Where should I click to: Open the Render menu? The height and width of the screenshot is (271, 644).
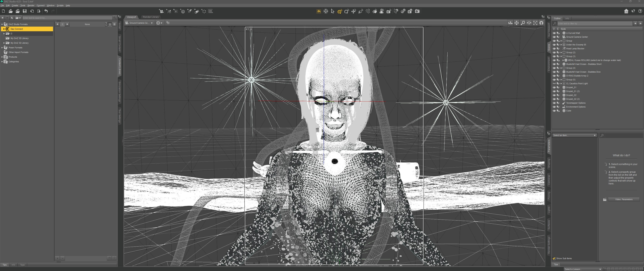coord(31,5)
